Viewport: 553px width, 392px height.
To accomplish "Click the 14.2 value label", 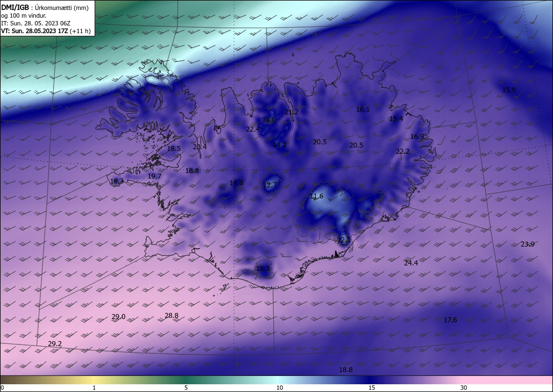I will [x=279, y=144].
